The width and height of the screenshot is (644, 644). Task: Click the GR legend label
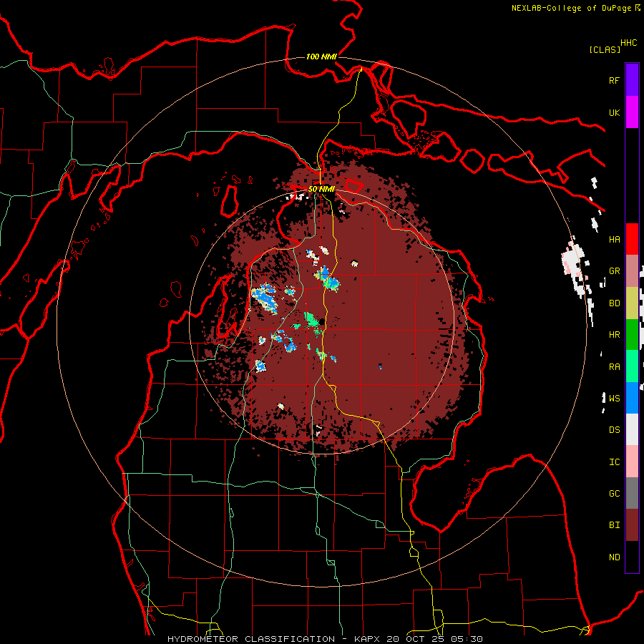point(614,271)
